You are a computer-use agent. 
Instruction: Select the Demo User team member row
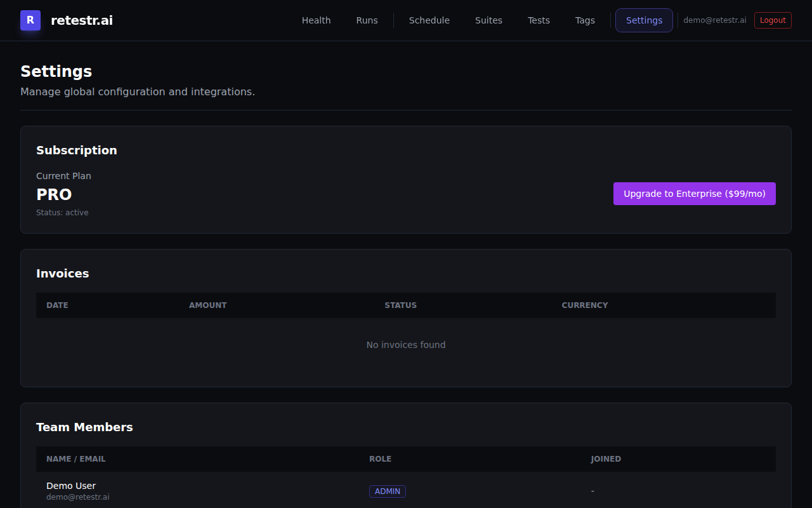(x=70, y=485)
